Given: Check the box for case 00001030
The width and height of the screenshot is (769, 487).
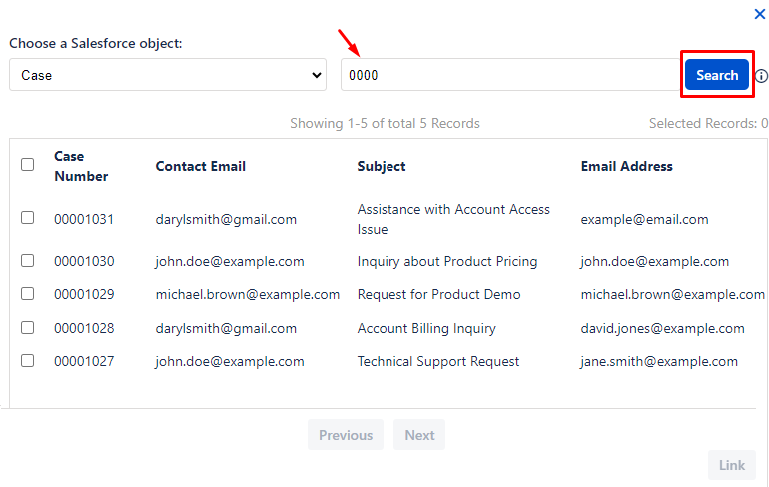Looking at the screenshot, I should click(x=27, y=260).
